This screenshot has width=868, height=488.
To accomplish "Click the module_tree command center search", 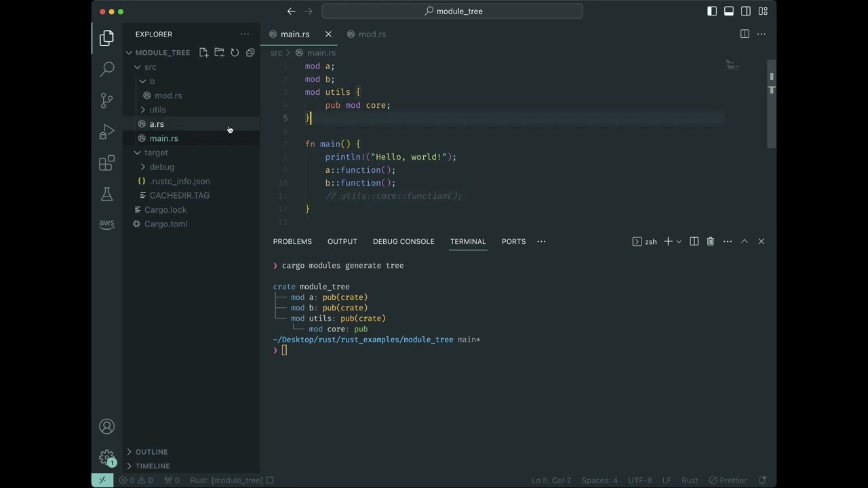I will [452, 11].
